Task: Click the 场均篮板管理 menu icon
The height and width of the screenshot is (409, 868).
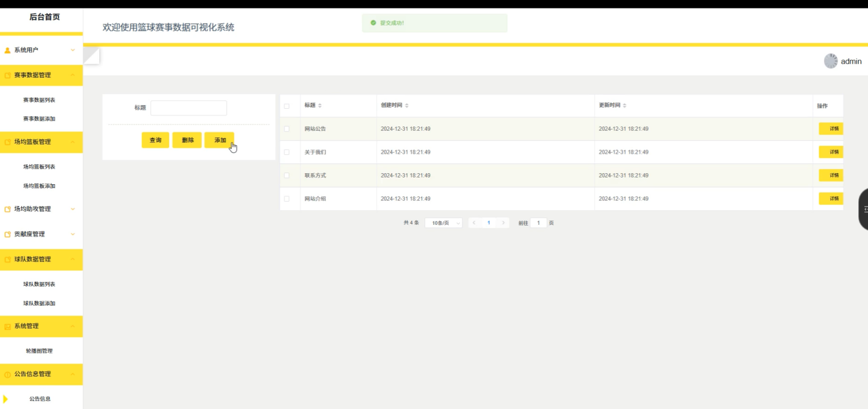Action: 8,142
